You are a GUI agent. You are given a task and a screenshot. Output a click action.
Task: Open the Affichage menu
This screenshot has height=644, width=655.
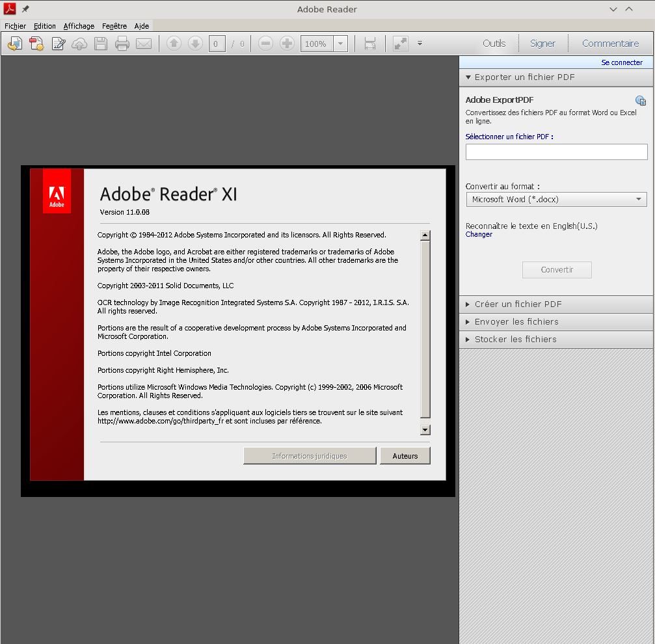pos(79,26)
